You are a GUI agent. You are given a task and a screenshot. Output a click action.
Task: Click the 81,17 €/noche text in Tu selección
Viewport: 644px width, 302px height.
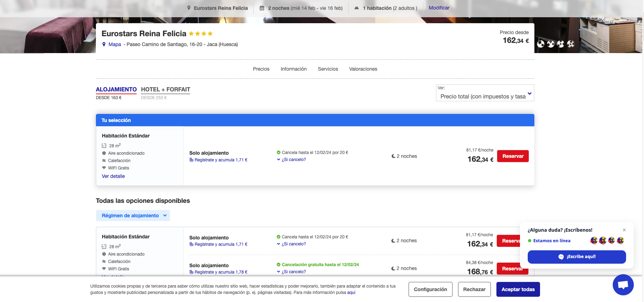click(x=480, y=150)
